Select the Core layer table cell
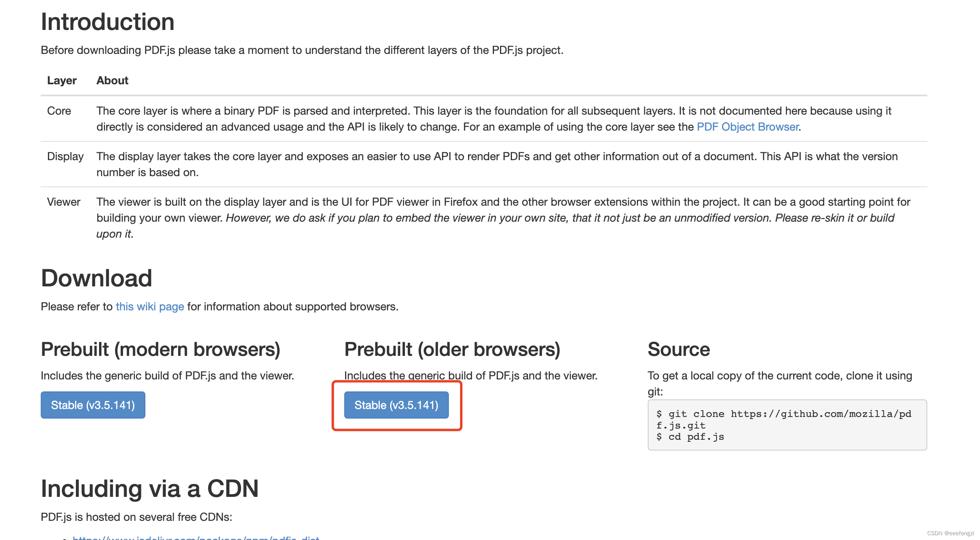The width and height of the screenshot is (980, 540). [x=59, y=111]
